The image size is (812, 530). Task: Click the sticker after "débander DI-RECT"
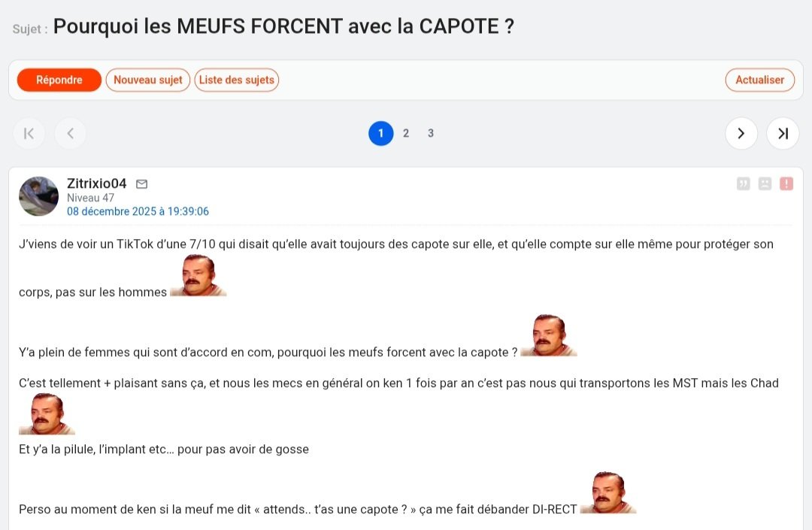(608, 493)
